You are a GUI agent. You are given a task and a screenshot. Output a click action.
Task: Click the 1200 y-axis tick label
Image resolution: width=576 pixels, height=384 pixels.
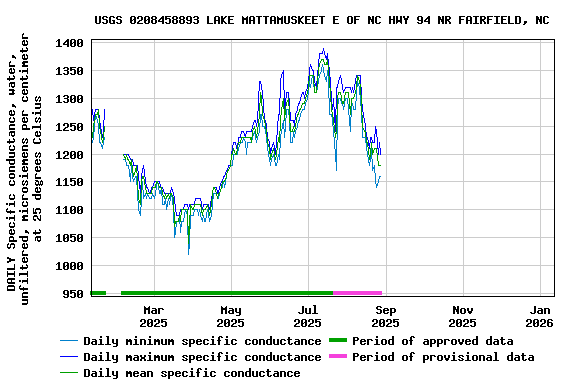(69, 155)
